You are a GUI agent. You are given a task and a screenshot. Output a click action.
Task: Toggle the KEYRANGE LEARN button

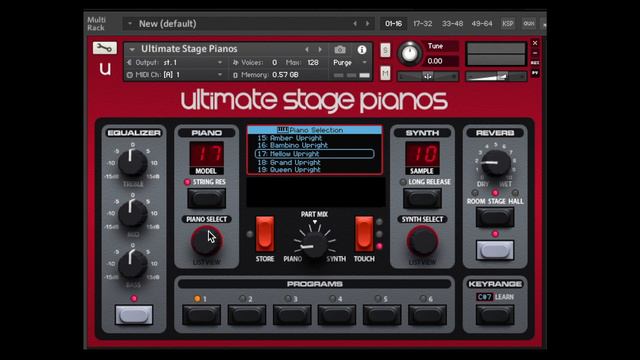(x=495, y=315)
